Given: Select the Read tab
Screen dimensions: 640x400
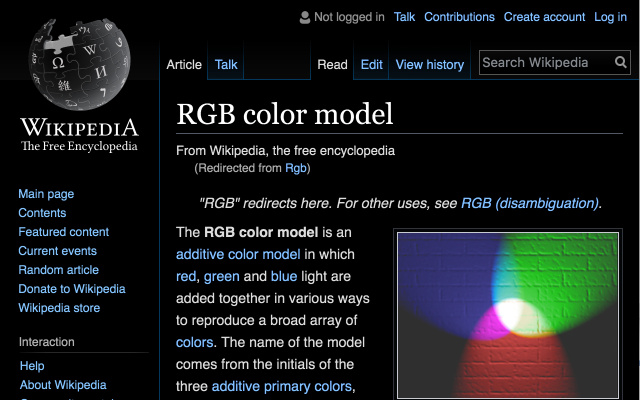Looking at the screenshot, I should [x=332, y=64].
